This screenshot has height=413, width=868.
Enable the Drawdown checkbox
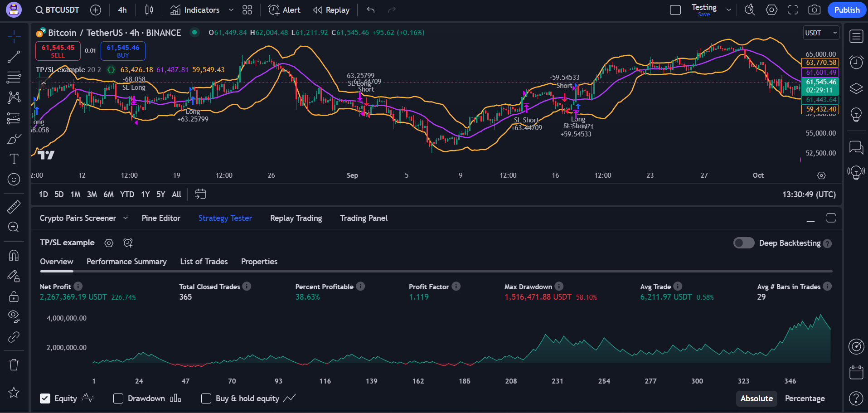point(118,398)
